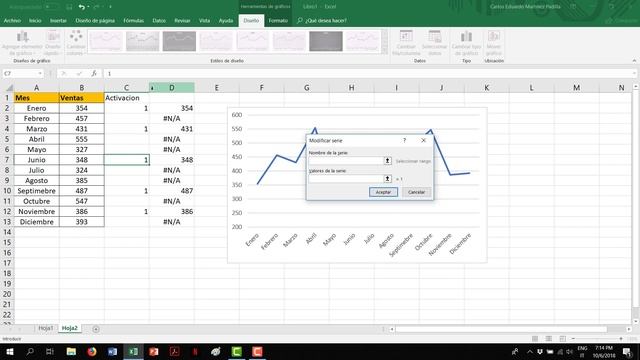Click the help question mark in Modificar serie

(404, 140)
